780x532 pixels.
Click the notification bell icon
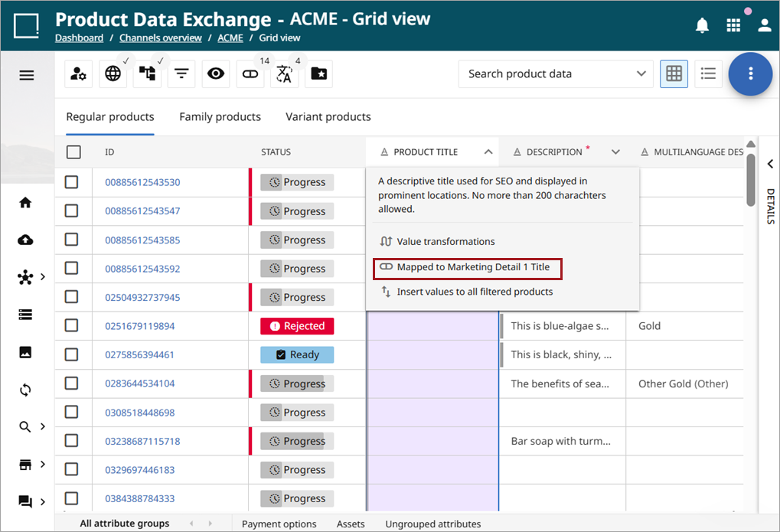702,25
